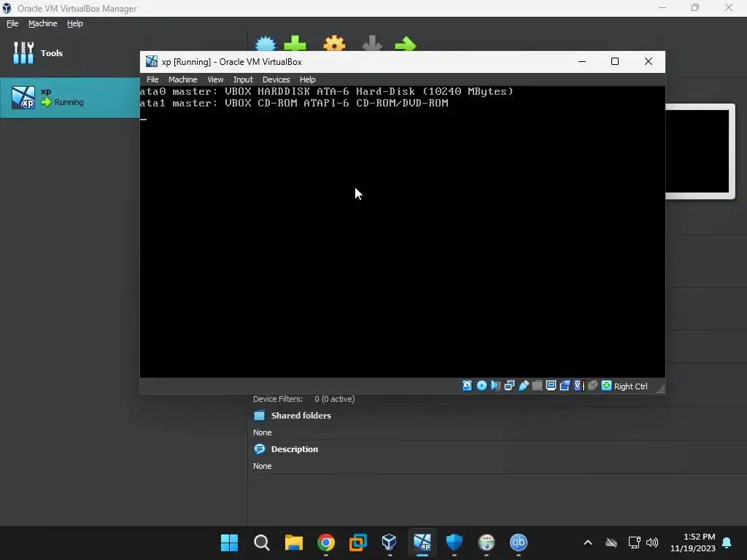Open the Devices menu
The width and height of the screenshot is (747, 560).
(x=276, y=79)
